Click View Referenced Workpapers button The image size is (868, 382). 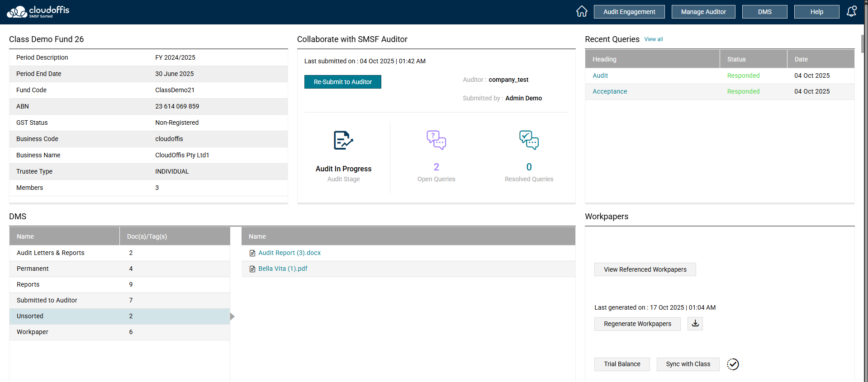645,269
